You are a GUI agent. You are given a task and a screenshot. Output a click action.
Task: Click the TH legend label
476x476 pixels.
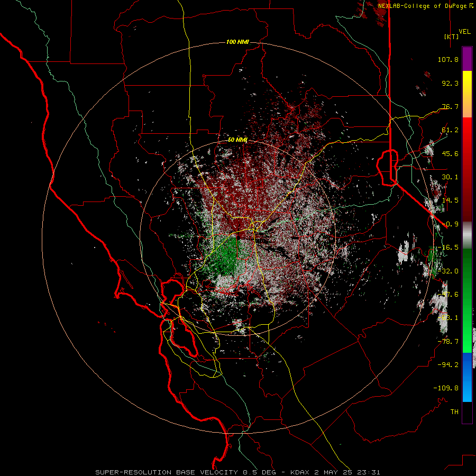click(454, 412)
